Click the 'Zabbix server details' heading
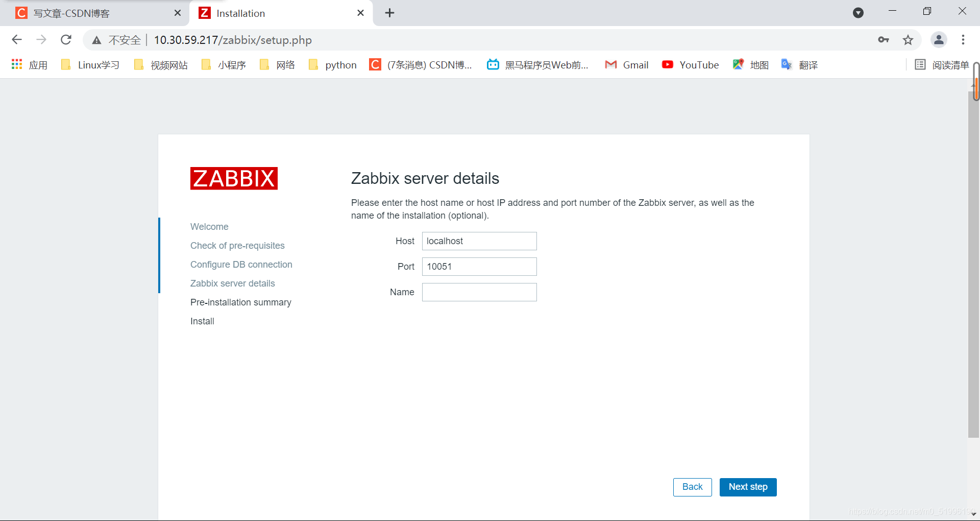 (x=425, y=178)
